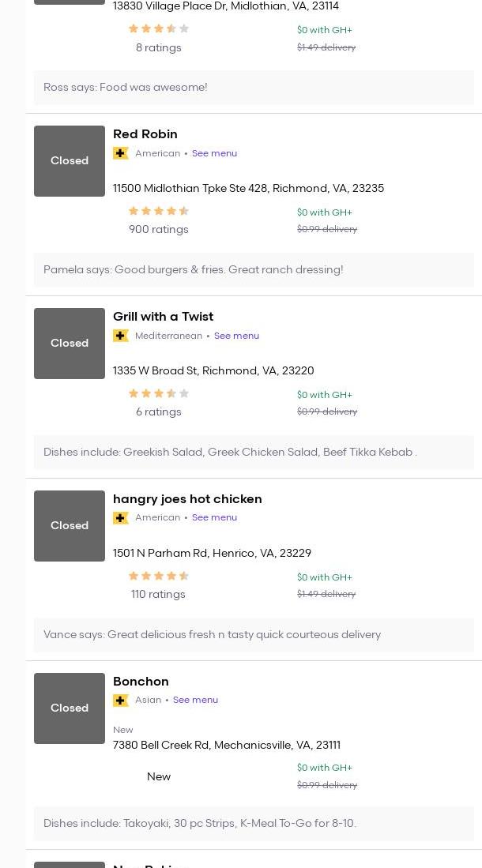Viewport: 482px width, 868px height.
Task: Click Pamela's review about burgers and fries
Action: coord(194,270)
